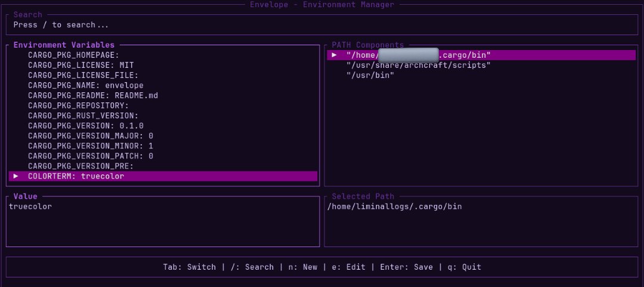Image resolution: width=644 pixels, height=287 pixels.
Task: Click the Tab: Switch hint
Action: (190, 267)
